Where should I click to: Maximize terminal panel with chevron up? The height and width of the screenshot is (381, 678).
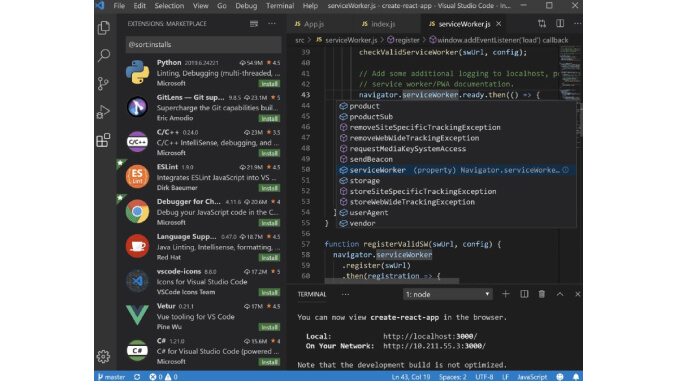click(x=560, y=294)
